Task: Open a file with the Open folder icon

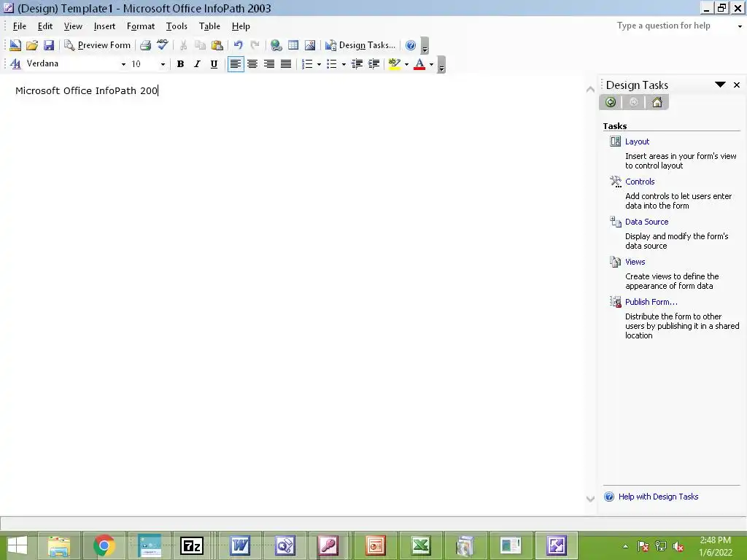Action: click(32, 45)
